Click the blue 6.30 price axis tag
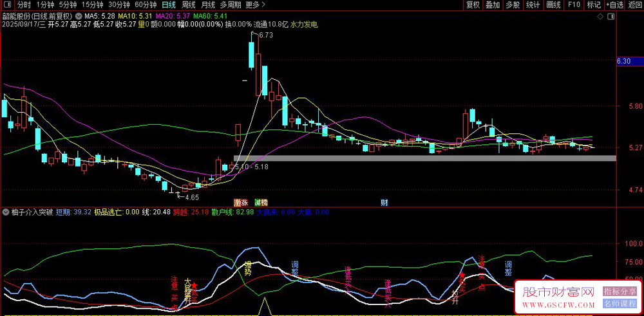This screenshot has width=644, height=316. 630,61
